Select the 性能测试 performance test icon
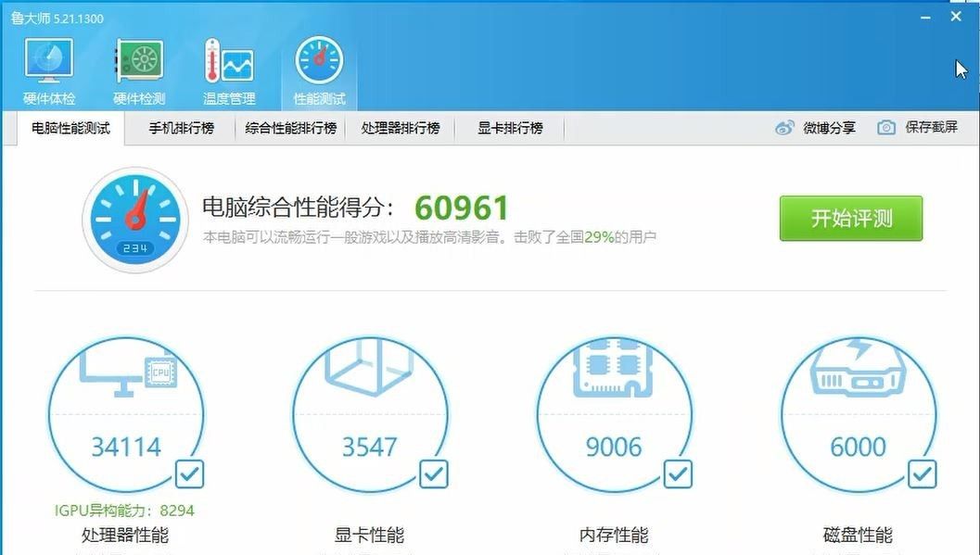This screenshot has width=980, height=555. pyautogui.click(x=318, y=65)
